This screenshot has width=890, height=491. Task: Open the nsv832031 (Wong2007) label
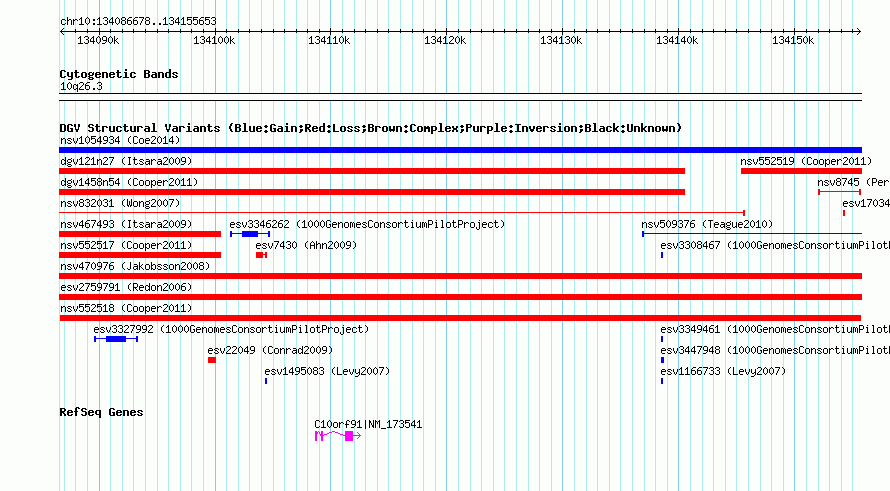pyautogui.click(x=120, y=203)
